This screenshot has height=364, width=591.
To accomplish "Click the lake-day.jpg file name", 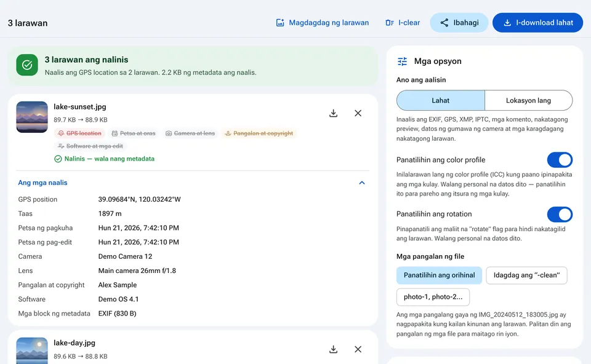I will 74,343.
